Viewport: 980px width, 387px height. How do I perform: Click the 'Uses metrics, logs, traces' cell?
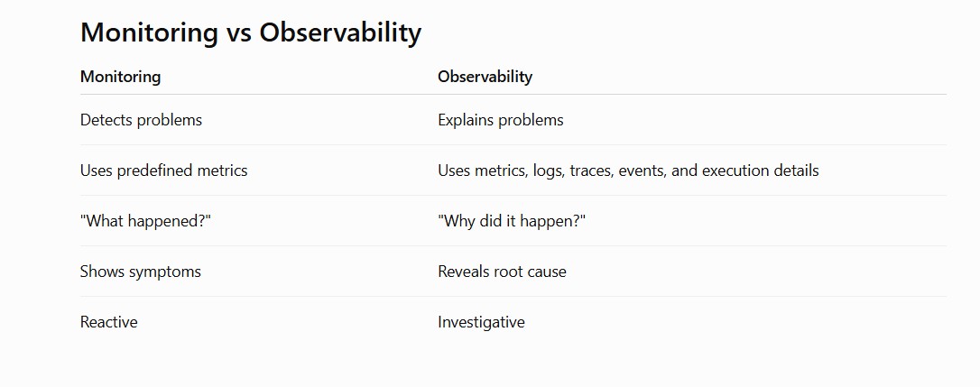(628, 170)
